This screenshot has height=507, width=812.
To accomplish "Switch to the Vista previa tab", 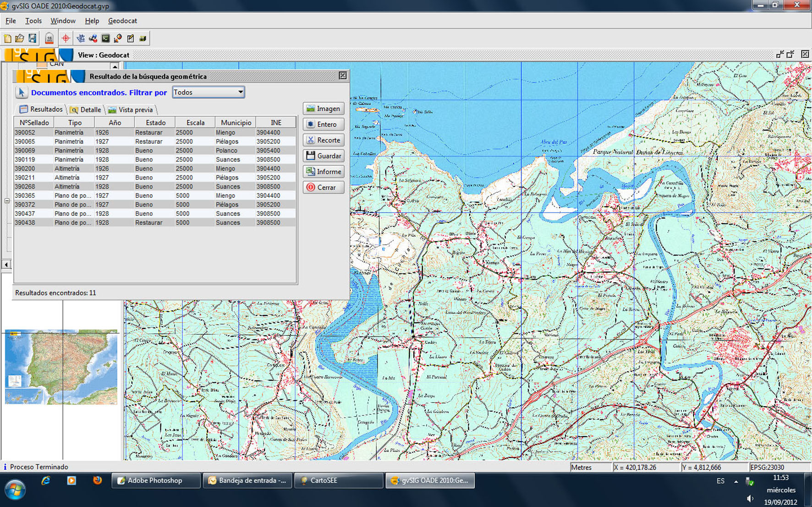I will click(131, 110).
